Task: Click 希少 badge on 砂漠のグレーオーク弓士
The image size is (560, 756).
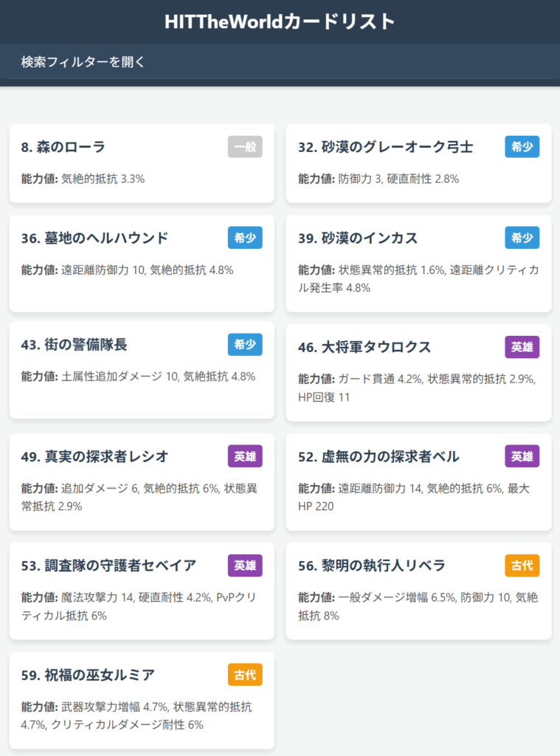Action: (x=522, y=147)
